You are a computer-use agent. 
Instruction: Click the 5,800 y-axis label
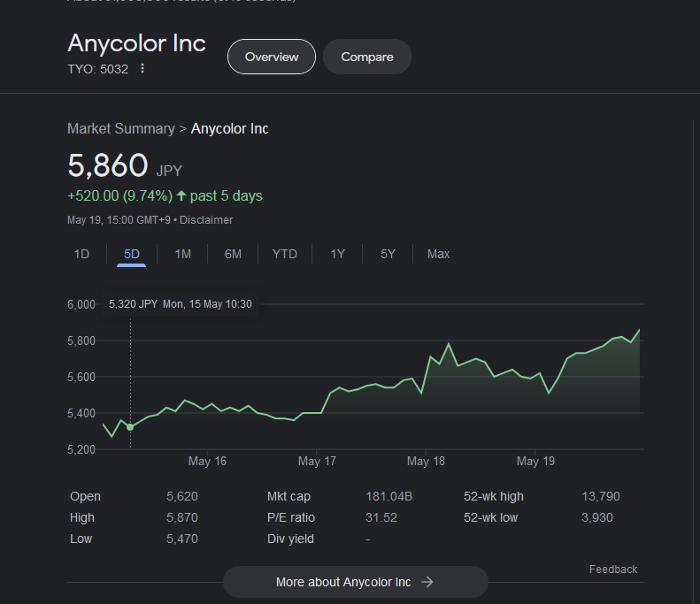(x=81, y=340)
